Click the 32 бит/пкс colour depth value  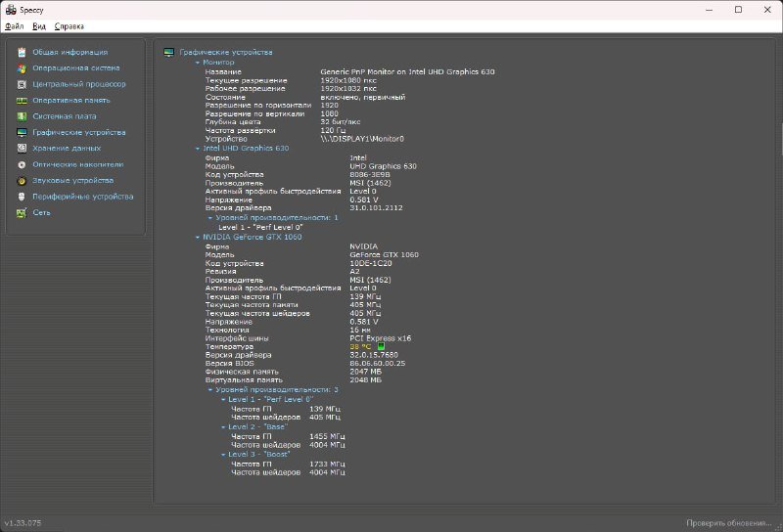pos(340,122)
